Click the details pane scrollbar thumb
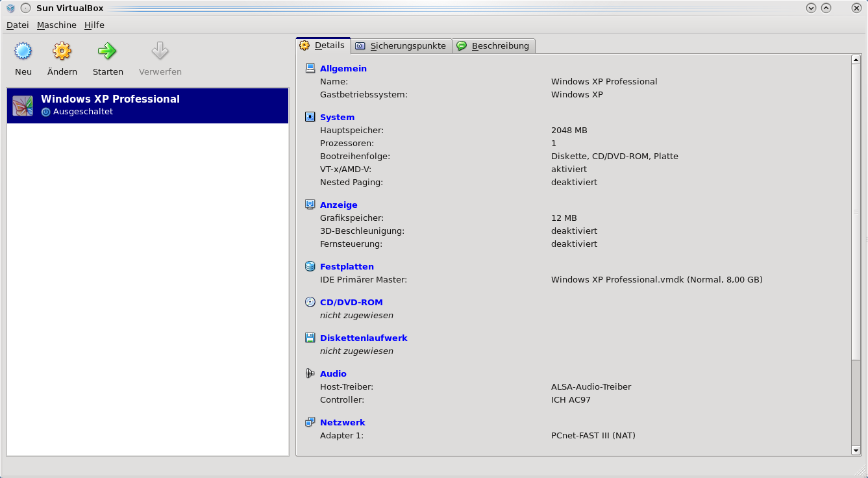 [856, 212]
